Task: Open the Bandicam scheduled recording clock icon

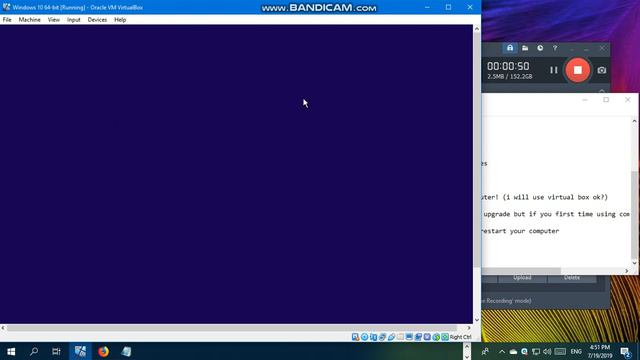Action: tap(540, 48)
